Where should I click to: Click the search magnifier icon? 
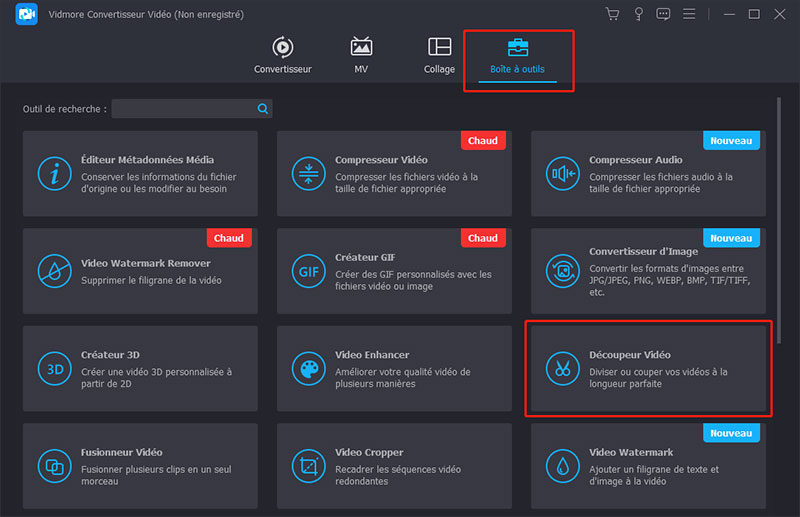[263, 109]
